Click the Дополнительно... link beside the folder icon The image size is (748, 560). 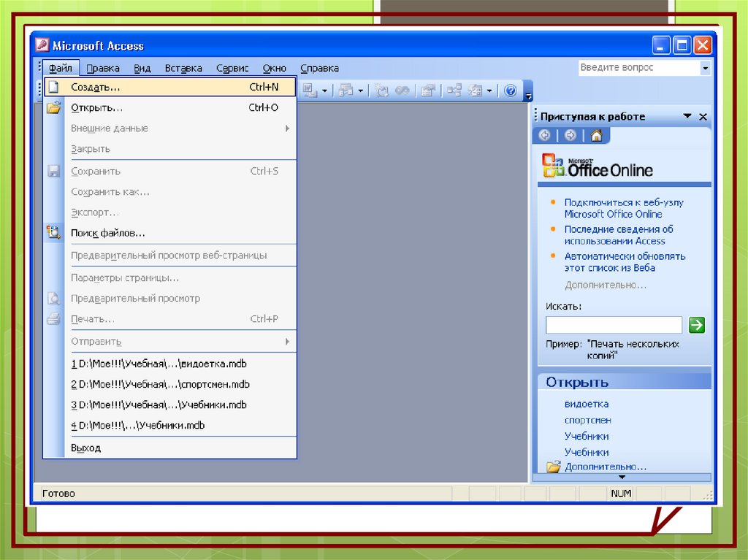pos(606,467)
